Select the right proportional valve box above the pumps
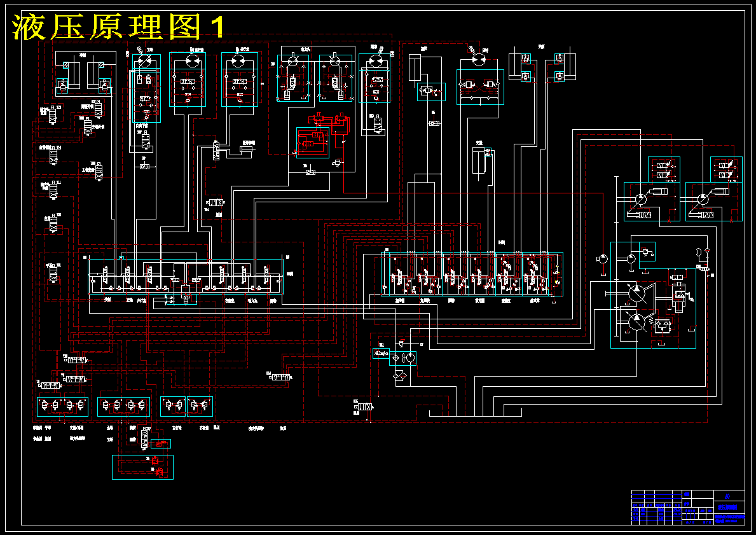 (726, 169)
